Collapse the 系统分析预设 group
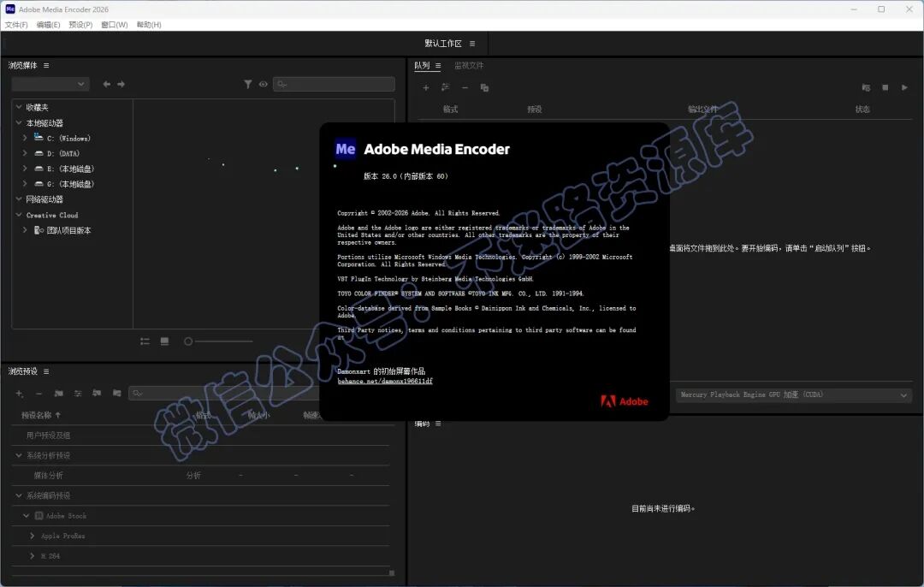This screenshot has width=924, height=587. pyautogui.click(x=19, y=455)
